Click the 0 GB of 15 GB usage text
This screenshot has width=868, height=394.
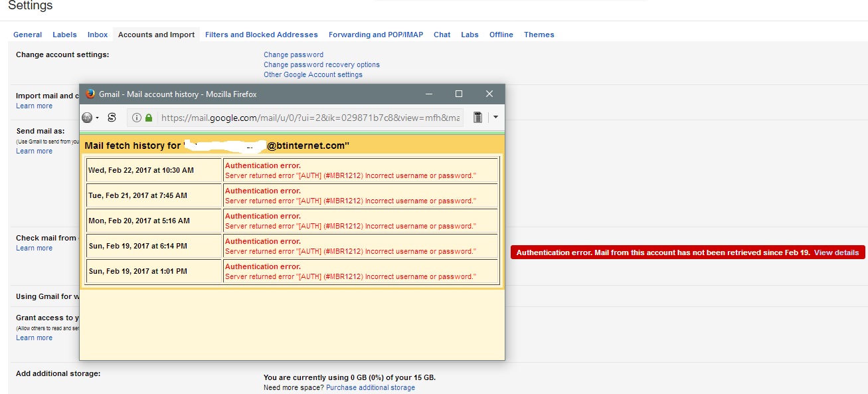[349, 377]
